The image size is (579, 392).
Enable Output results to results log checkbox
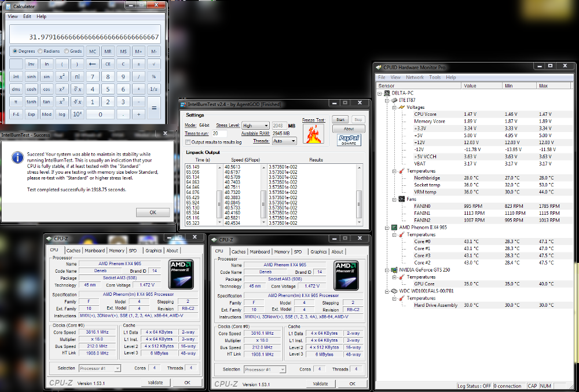click(x=188, y=142)
